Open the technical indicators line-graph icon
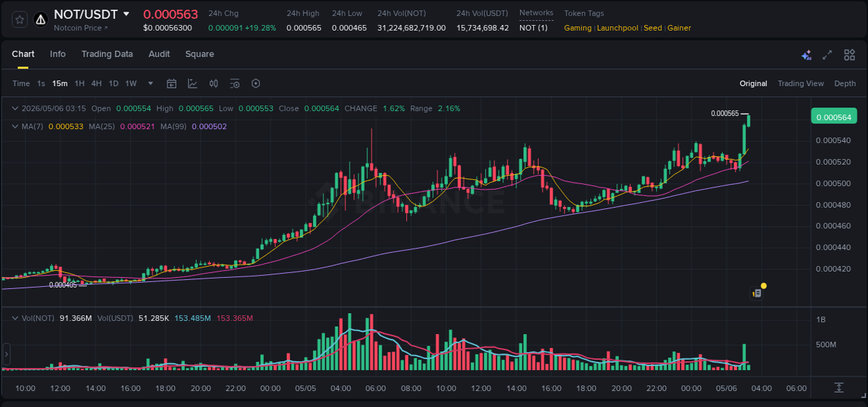The width and height of the screenshot is (868, 407). tap(192, 83)
